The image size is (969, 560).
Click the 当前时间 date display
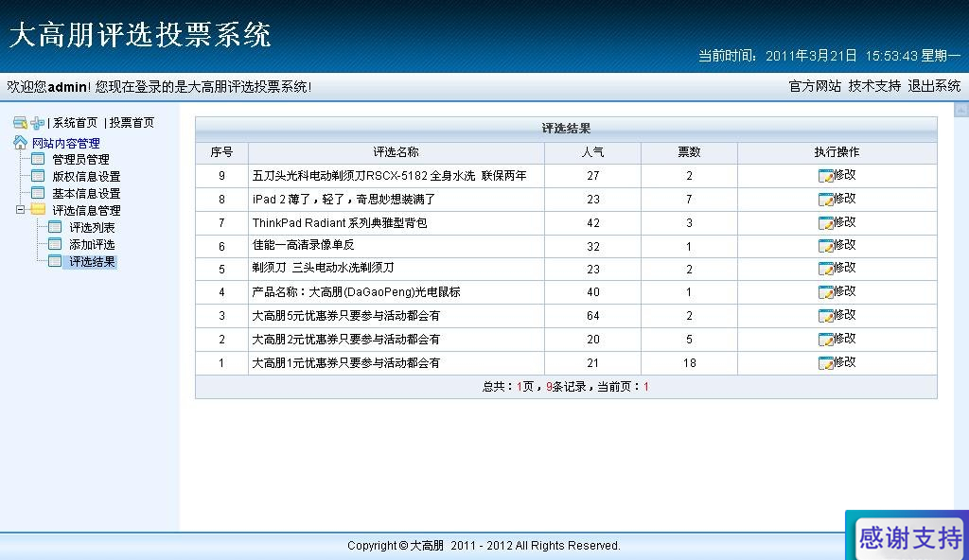(829, 56)
